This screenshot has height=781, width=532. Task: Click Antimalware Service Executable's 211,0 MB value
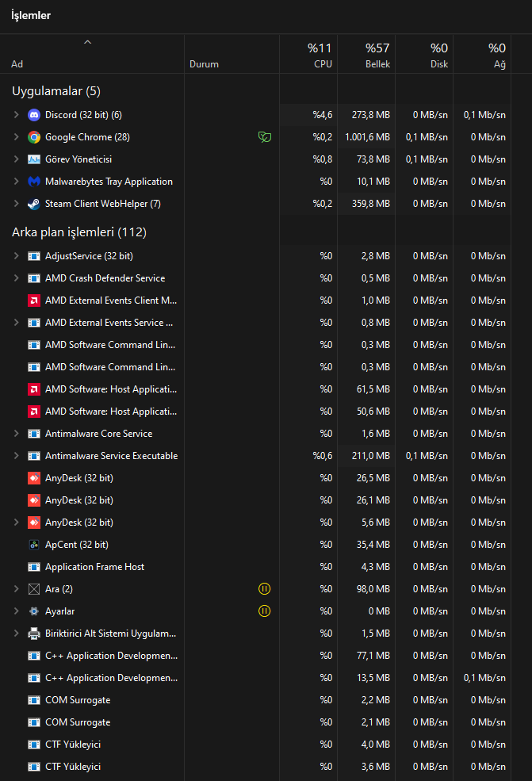[x=371, y=456]
